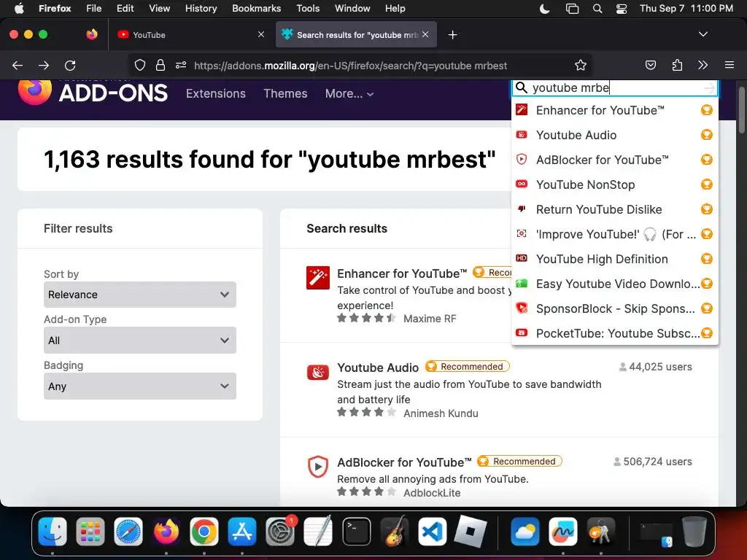Screen dimensions: 747x560
Task: Select AdBlocker for YouTube suggestion in dropdown
Action: point(614,160)
